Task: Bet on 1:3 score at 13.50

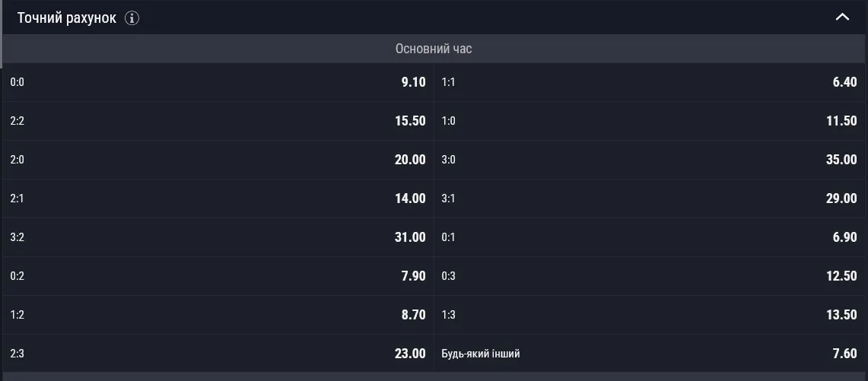Action: point(650,315)
